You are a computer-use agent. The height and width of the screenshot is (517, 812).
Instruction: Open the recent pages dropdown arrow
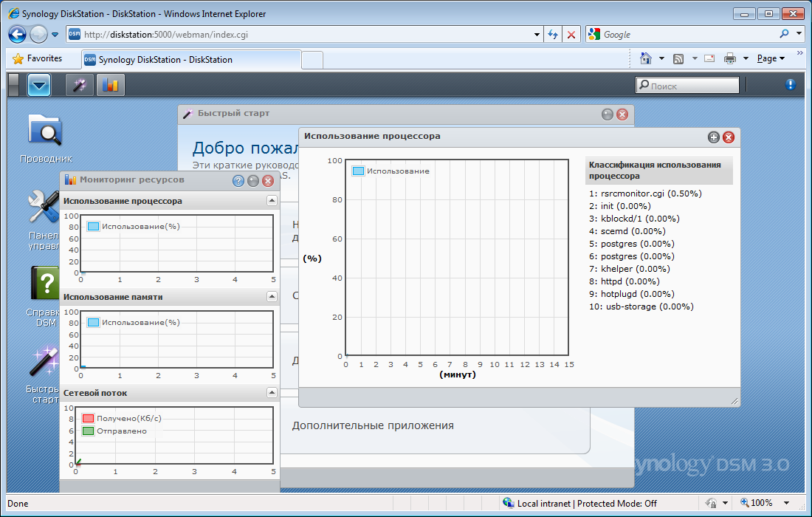tap(55, 35)
